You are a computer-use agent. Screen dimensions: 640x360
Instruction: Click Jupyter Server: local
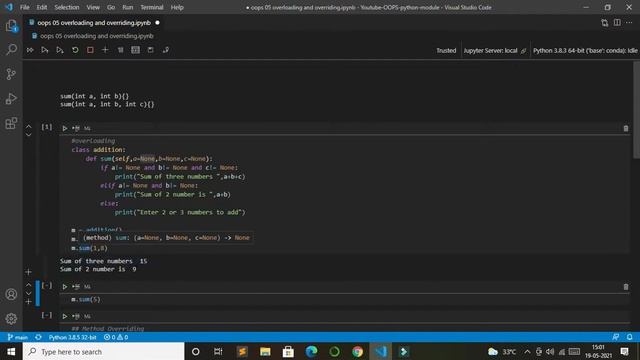tap(495, 51)
